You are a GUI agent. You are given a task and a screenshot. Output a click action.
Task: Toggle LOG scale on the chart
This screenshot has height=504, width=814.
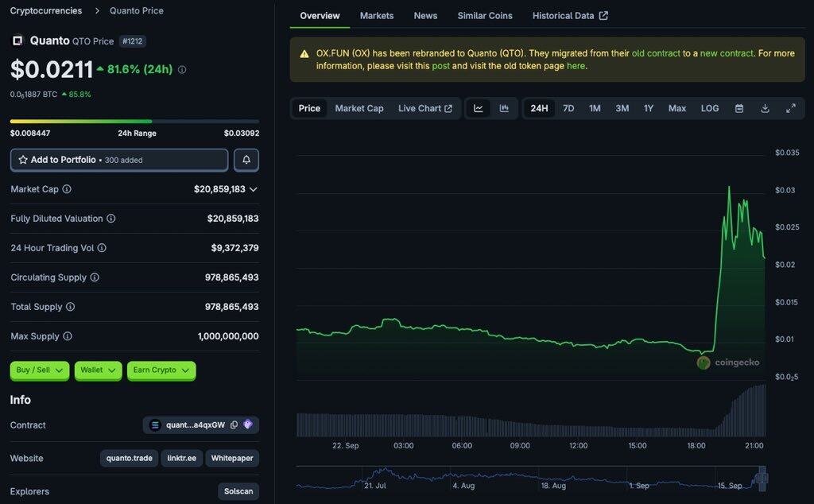pyautogui.click(x=710, y=108)
